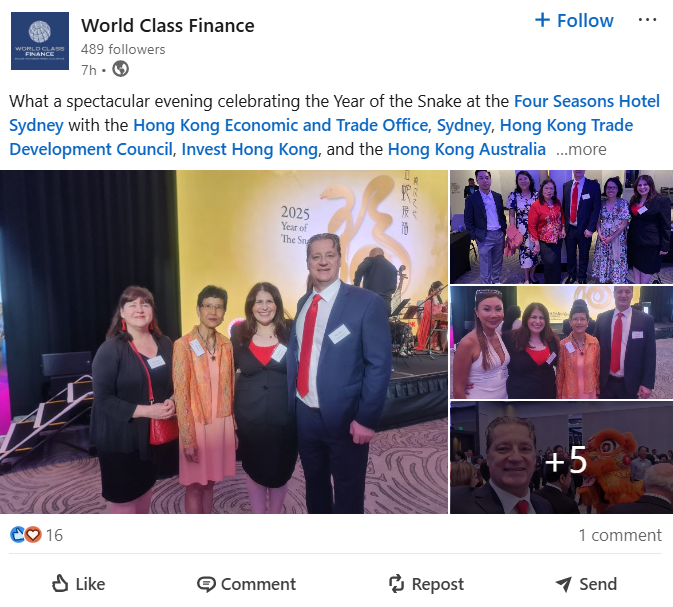This screenshot has width=673, height=607.
Task: Open World Class Finance logo avatar
Action: click(40, 41)
